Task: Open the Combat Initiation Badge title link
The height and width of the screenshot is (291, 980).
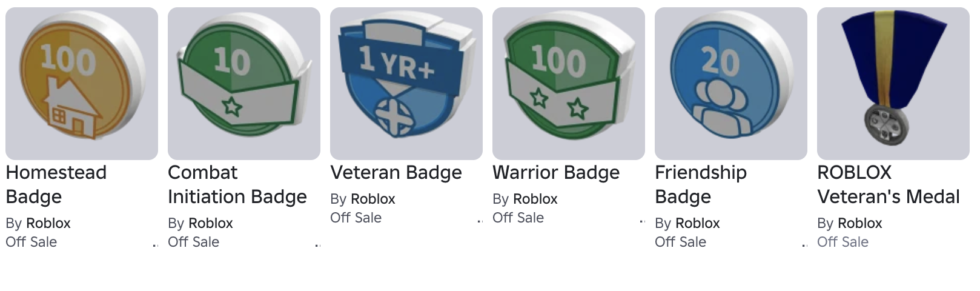Action: coord(237,184)
